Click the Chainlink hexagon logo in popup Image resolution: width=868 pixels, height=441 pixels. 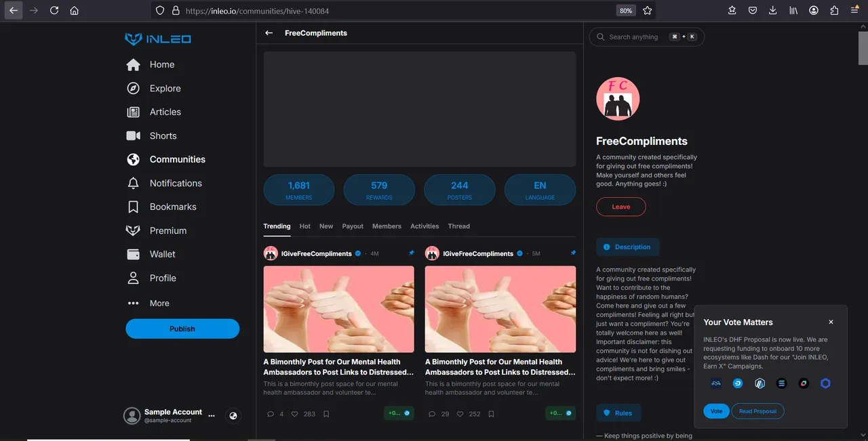coord(825,383)
